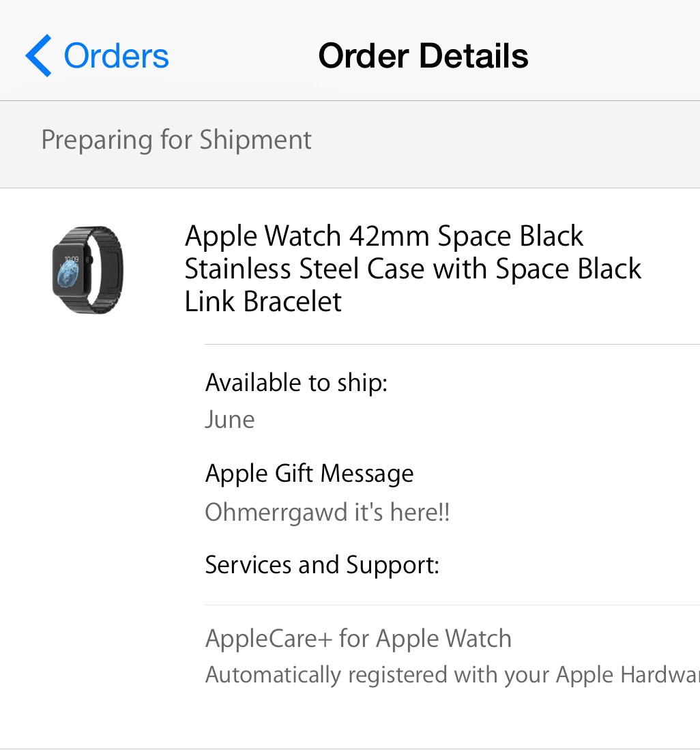Tap the Order Details title

(x=423, y=56)
